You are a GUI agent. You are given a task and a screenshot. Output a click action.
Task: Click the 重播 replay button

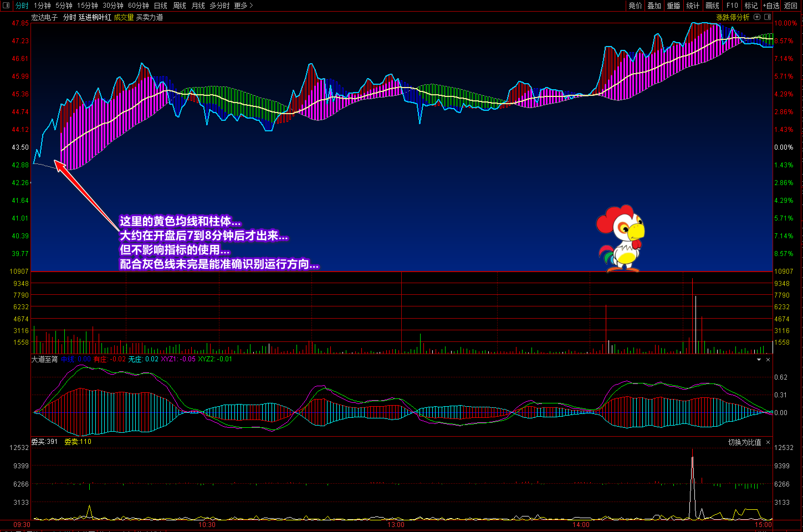point(673,6)
